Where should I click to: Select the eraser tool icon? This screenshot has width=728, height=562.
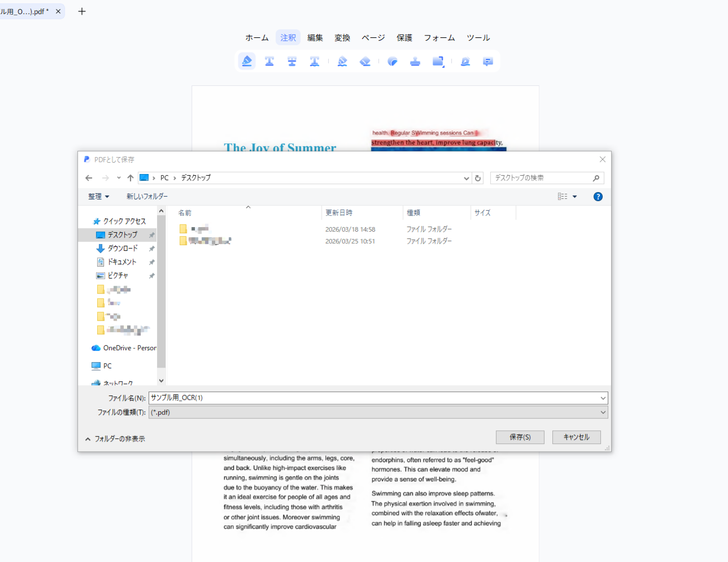(x=365, y=62)
